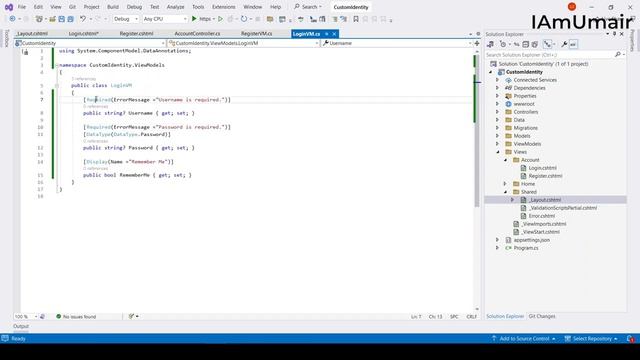Click the notifications bell in status bar
This screenshot has height=360, width=640.
click(x=630, y=339)
